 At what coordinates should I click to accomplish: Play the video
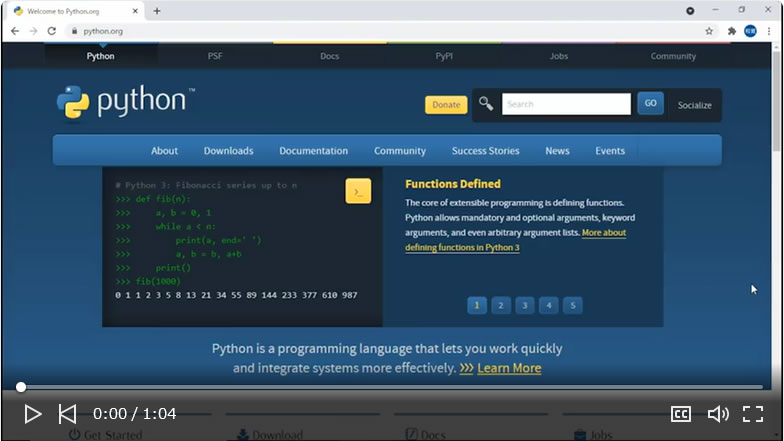click(x=32, y=414)
